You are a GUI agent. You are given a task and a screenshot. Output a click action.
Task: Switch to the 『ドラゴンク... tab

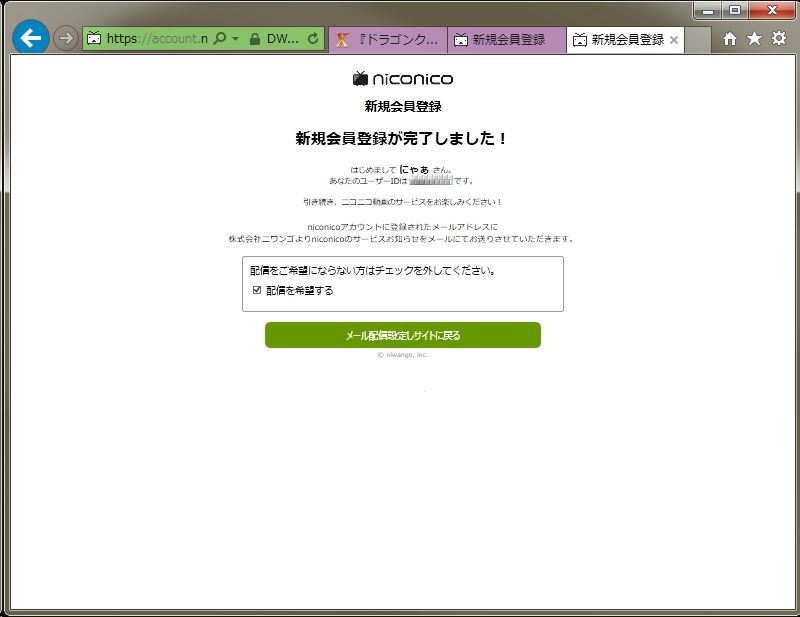click(388, 40)
